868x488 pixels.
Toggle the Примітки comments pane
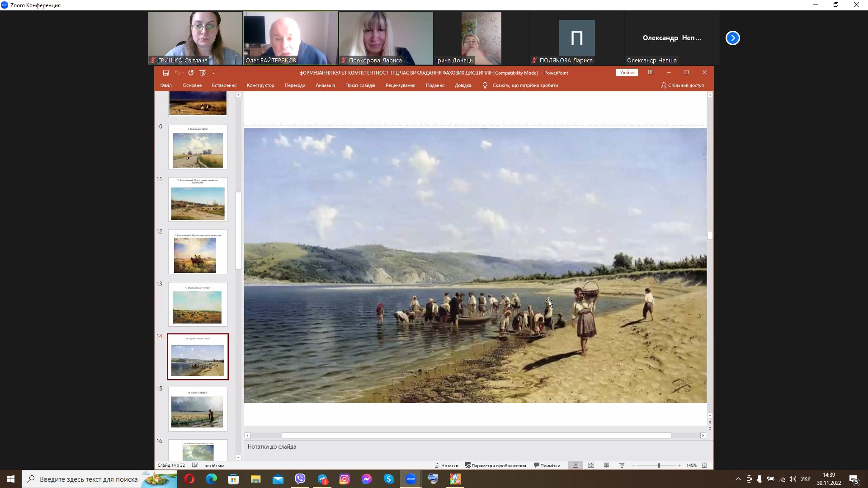coord(547,465)
